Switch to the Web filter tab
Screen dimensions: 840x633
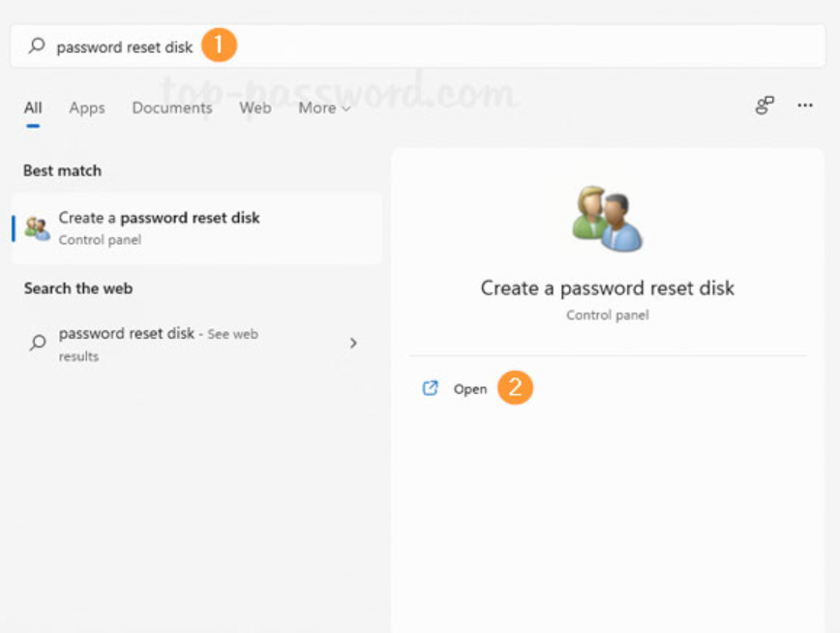coord(255,108)
